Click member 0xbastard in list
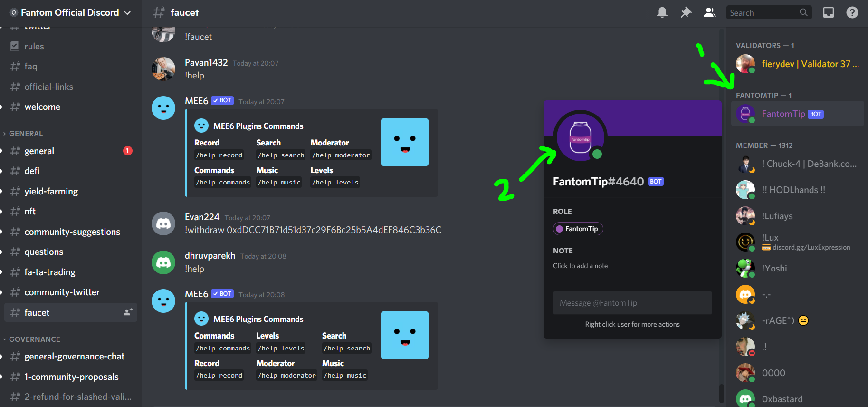Viewport: 868px width, 407px height. tap(798, 398)
